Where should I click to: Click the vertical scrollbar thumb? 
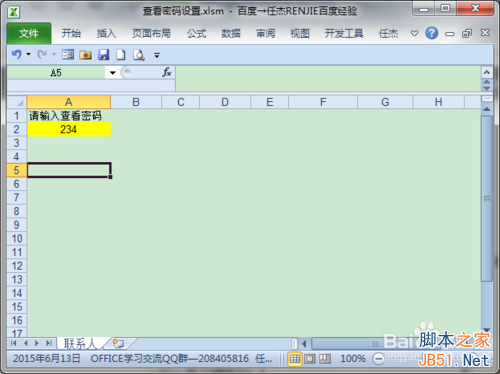point(487,199)
